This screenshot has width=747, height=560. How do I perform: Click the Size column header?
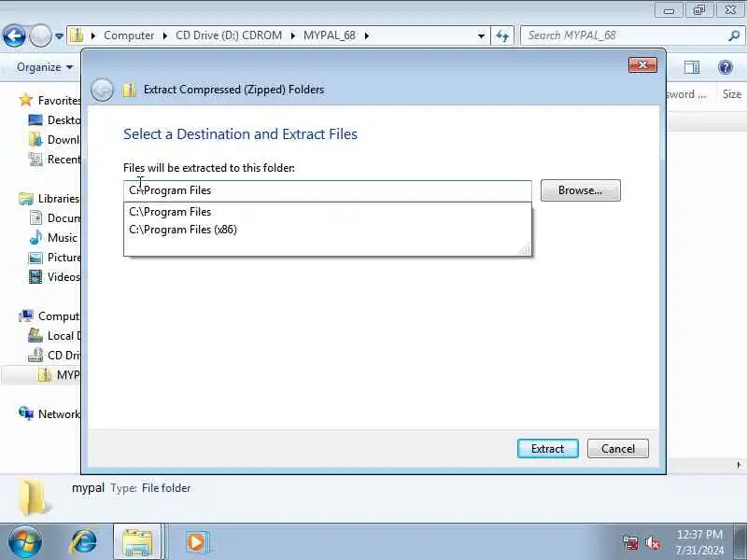coord(731,94)
